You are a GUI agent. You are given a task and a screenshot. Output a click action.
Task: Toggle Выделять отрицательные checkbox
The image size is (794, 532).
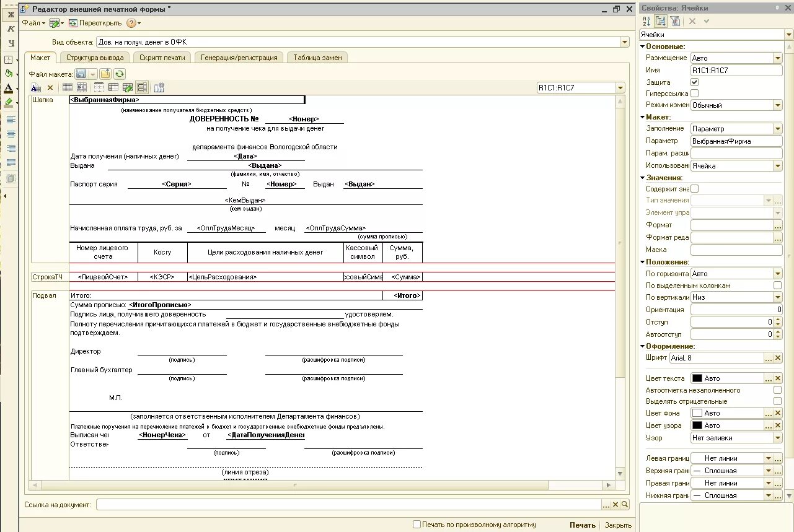(x=777, y=401)
